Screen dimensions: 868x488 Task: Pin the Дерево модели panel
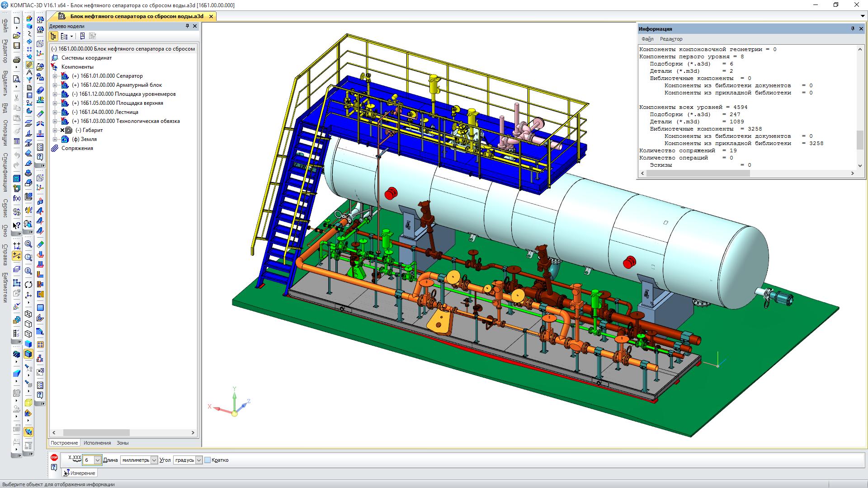[187, 26]
